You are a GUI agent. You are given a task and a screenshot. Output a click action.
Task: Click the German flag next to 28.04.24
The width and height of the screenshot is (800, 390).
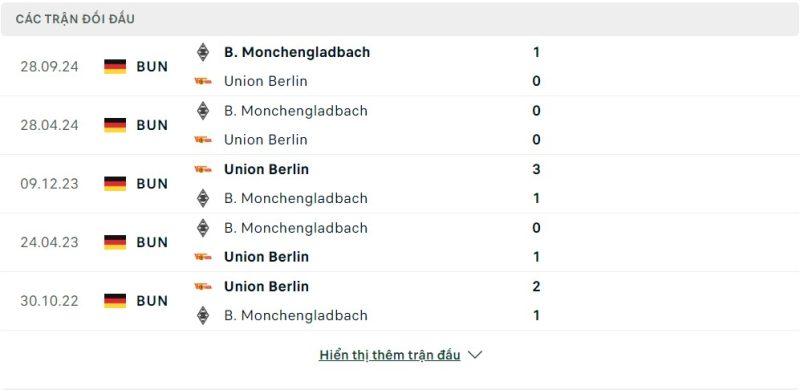point(115,125)
